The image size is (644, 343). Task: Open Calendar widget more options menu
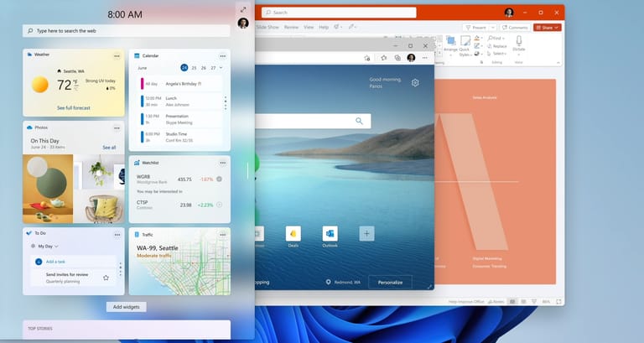(222, 56)
